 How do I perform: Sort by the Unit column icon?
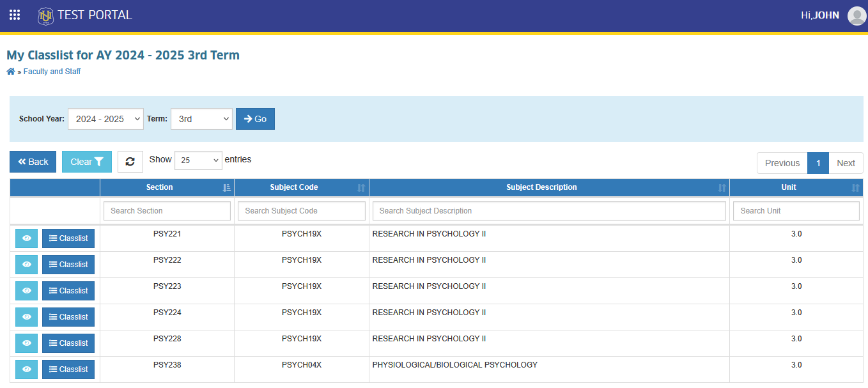pyautogui.click(x=855, y=188)
